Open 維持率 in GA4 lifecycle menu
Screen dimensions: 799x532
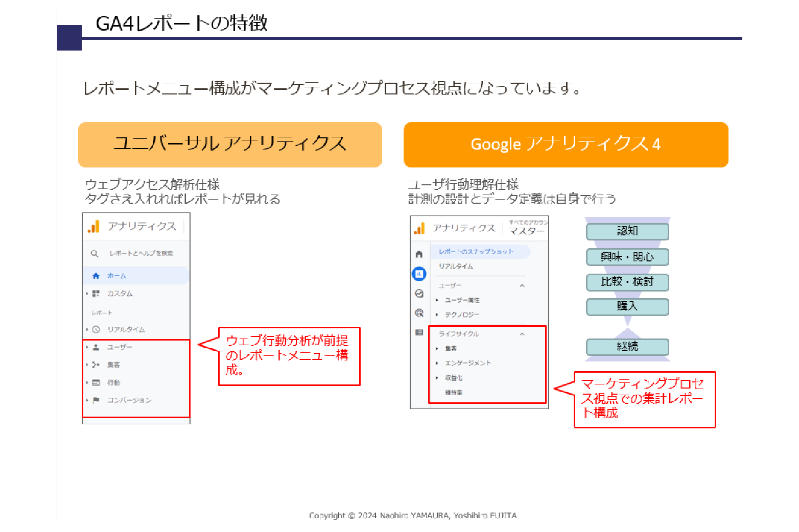tap(454, 393)
